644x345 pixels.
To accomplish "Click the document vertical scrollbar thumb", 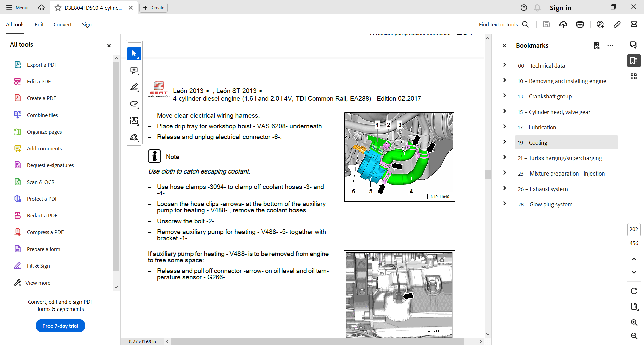I will 488,174.
